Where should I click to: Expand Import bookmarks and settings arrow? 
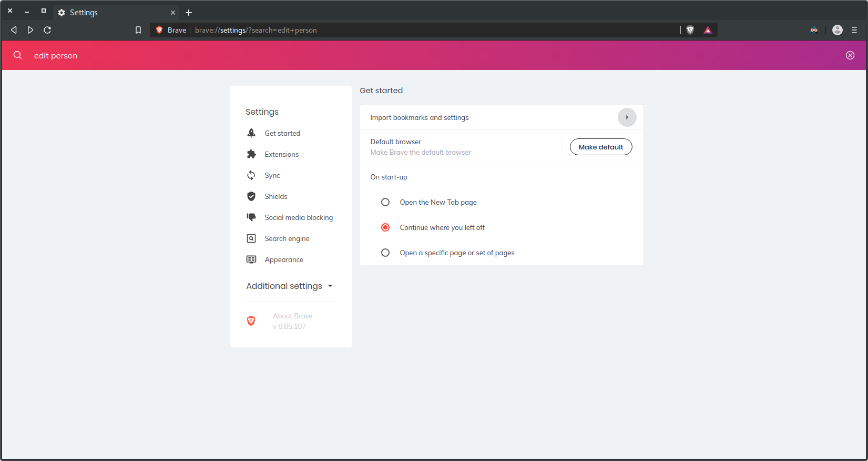(627, 117)
